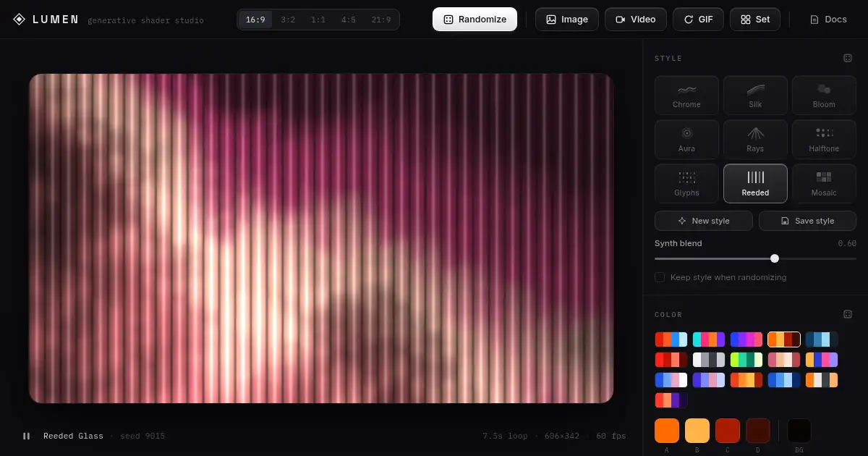The height and width of the screenshot is (456, 868).
Task: Pause the shader animation
Action: (27, 436)
